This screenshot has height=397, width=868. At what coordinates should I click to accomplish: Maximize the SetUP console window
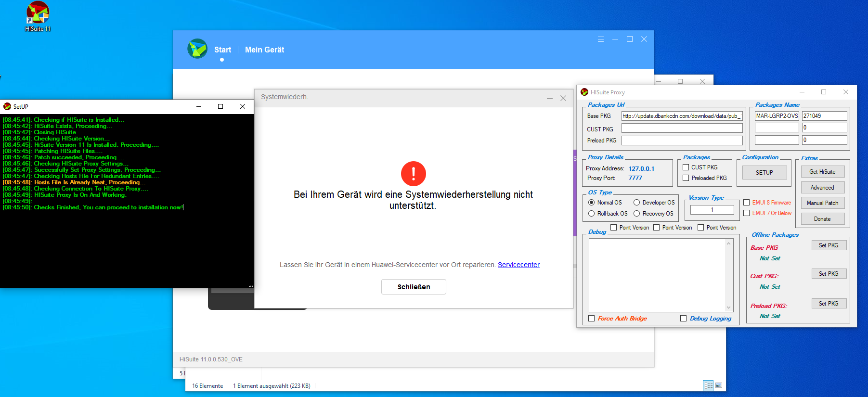[220, 106]
